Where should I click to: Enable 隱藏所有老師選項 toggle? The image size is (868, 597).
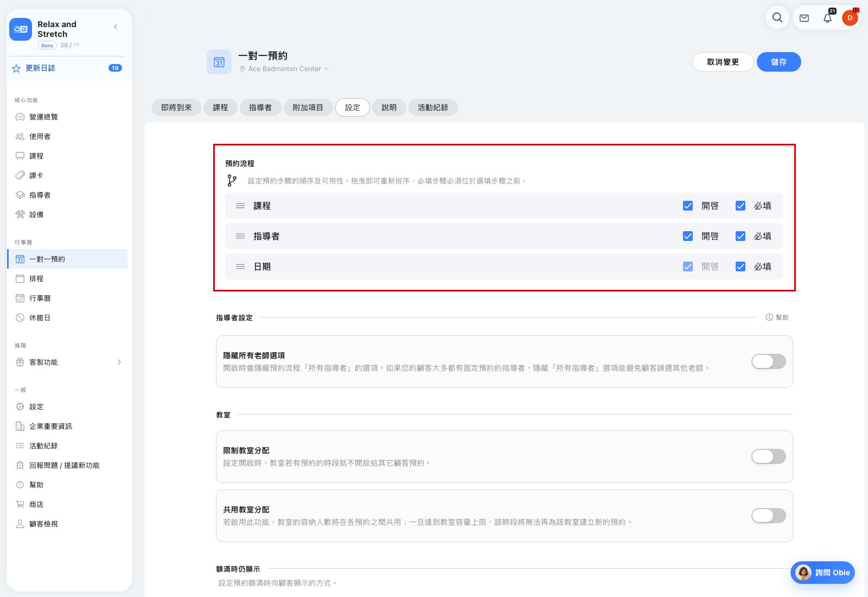click(x=769, y=361)
